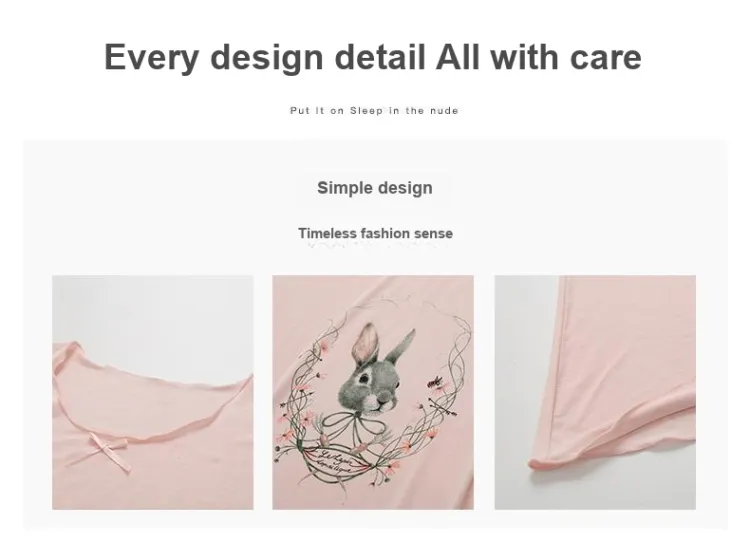Image resolution: width=750 pixels, height=542 pixels.
Task: Click the rabbit's pink inner ear
Action: coord(366,343)
